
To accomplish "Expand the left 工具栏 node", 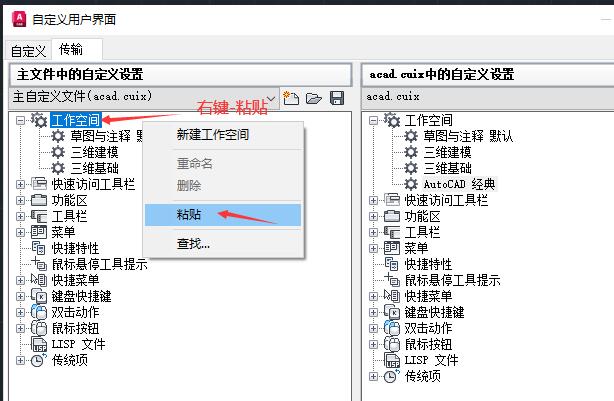I will coord(20,217).
